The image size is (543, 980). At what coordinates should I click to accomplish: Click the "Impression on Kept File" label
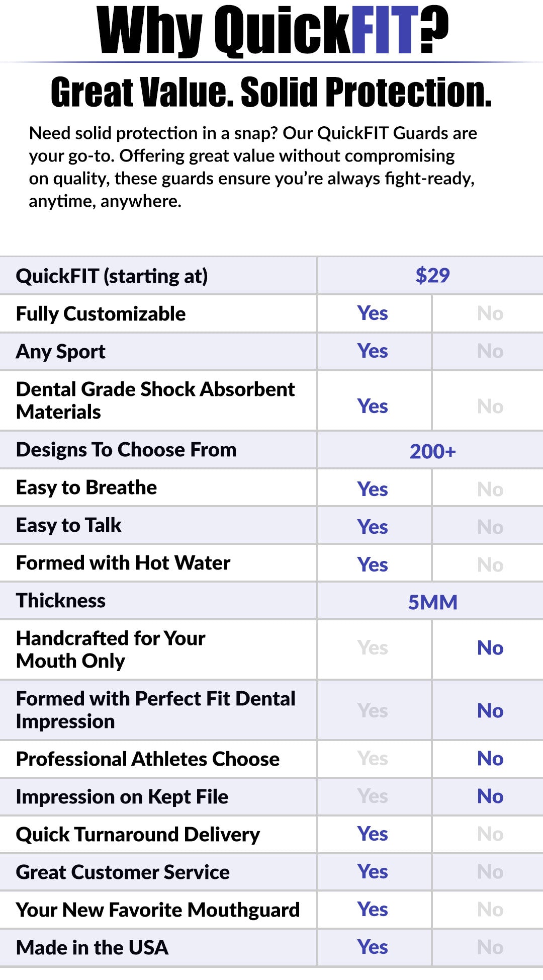(122, 797)
